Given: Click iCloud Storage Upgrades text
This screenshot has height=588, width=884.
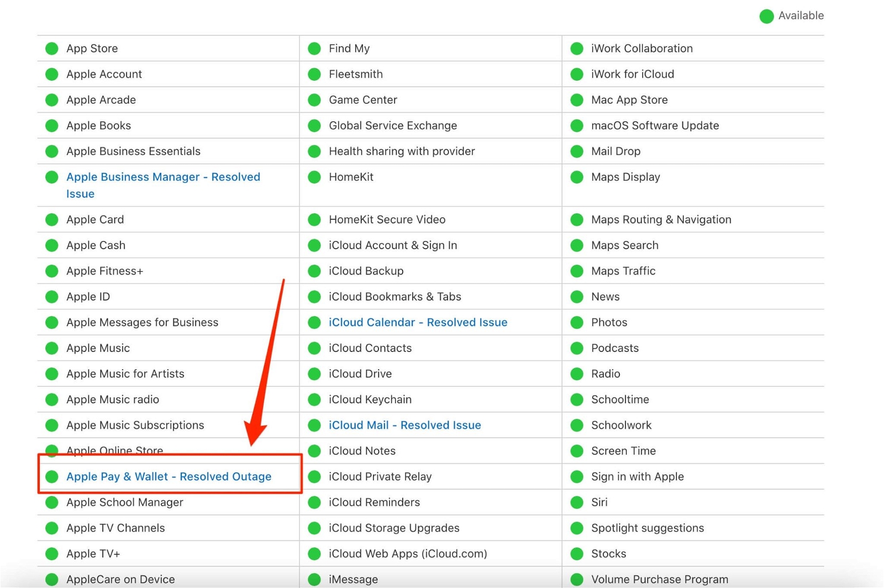Looking at the screenshot, I should tap(394, 528).
